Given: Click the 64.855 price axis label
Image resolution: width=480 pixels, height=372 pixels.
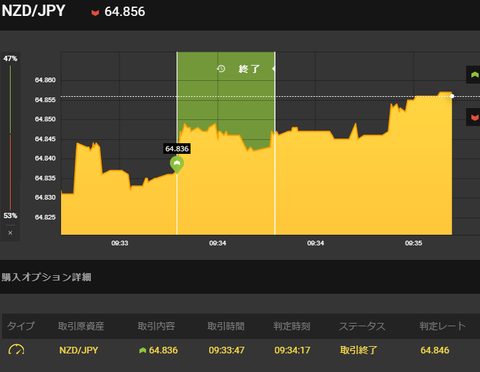Looking at the screenshot, I should point(45,100).
